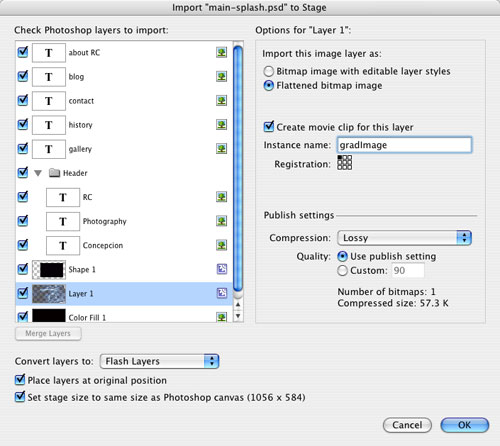
Task: Select the Photography layer name
Action: coord(105,221)
